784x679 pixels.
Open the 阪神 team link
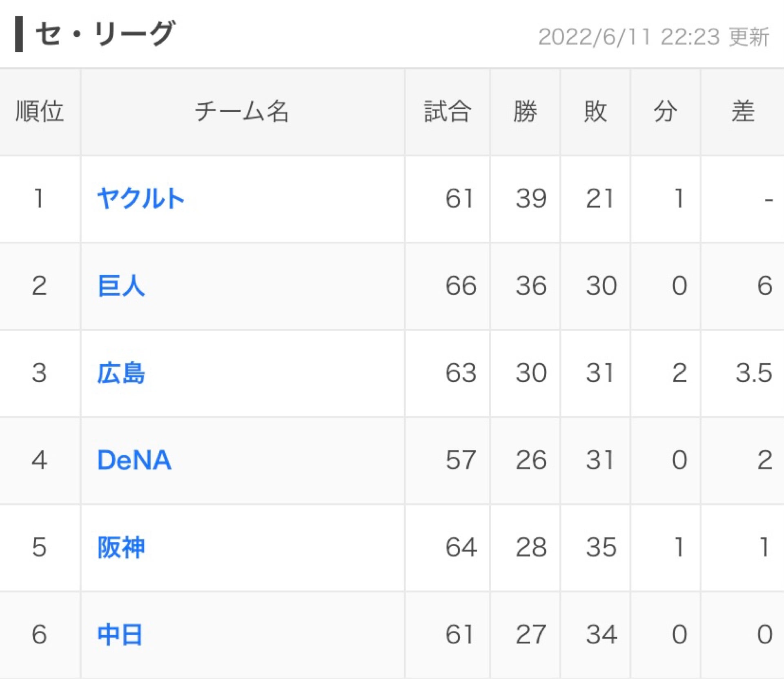(121, 547)
